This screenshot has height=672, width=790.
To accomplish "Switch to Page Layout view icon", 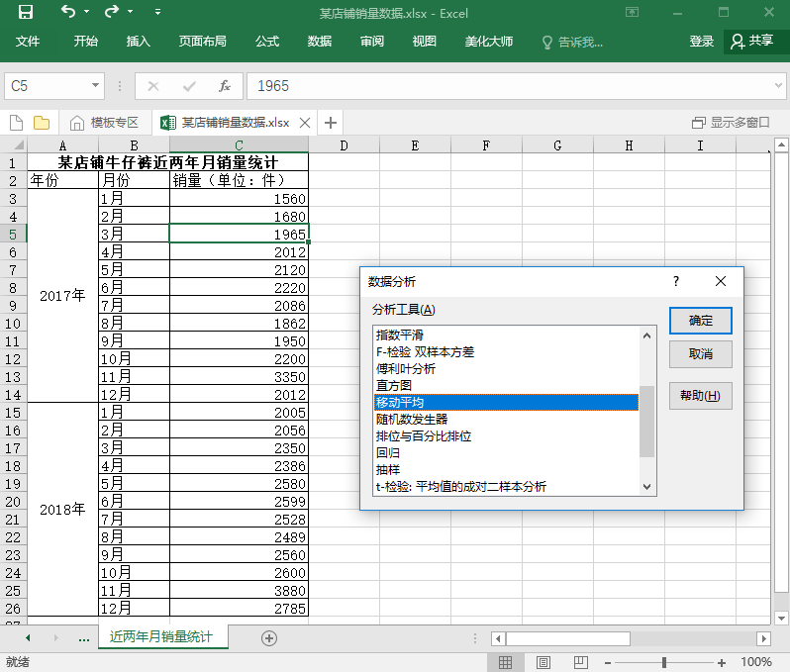I will (x=543, y=662).
